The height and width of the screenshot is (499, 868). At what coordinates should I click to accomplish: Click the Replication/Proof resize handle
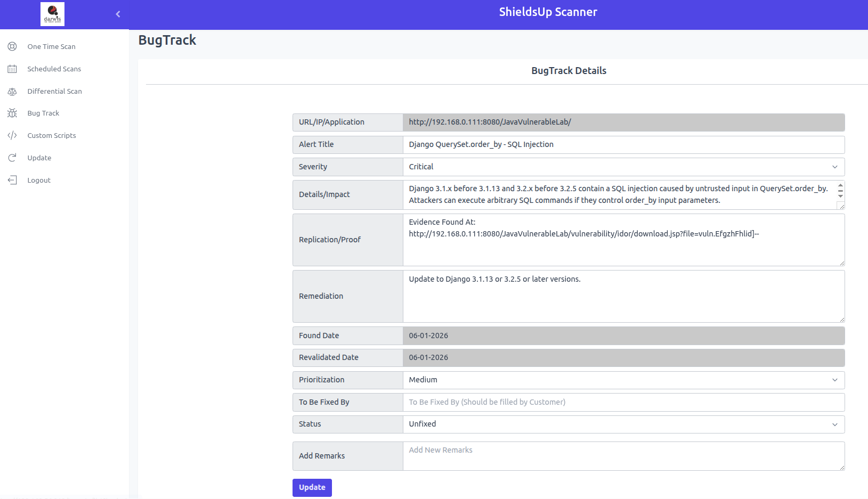(x=842, y=263)
